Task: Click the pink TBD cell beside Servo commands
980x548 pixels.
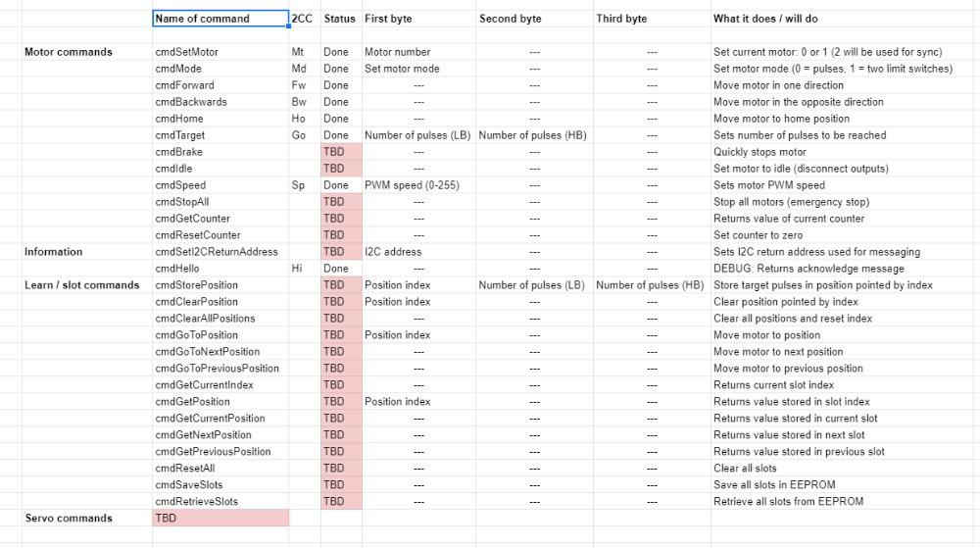Action: point(220,518)
